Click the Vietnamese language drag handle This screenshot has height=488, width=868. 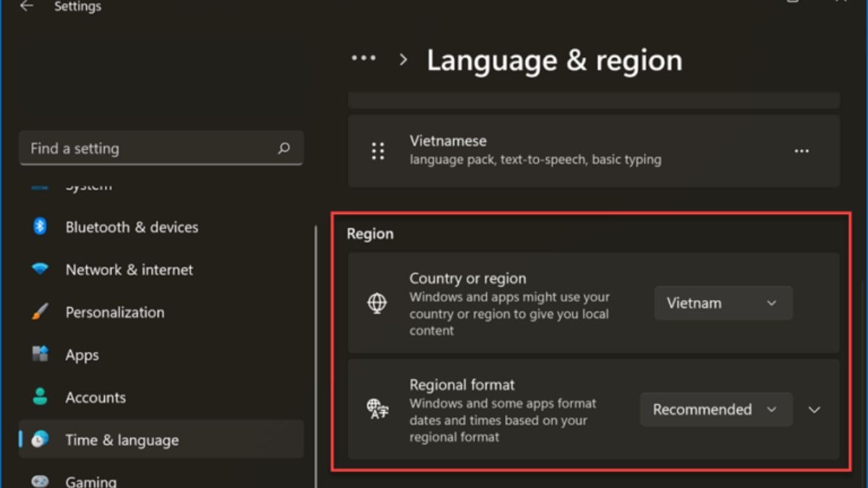[378, 150]
